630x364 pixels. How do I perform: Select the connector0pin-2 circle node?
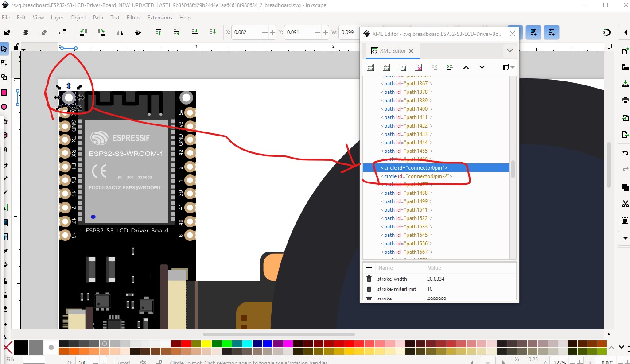(417, 176)
